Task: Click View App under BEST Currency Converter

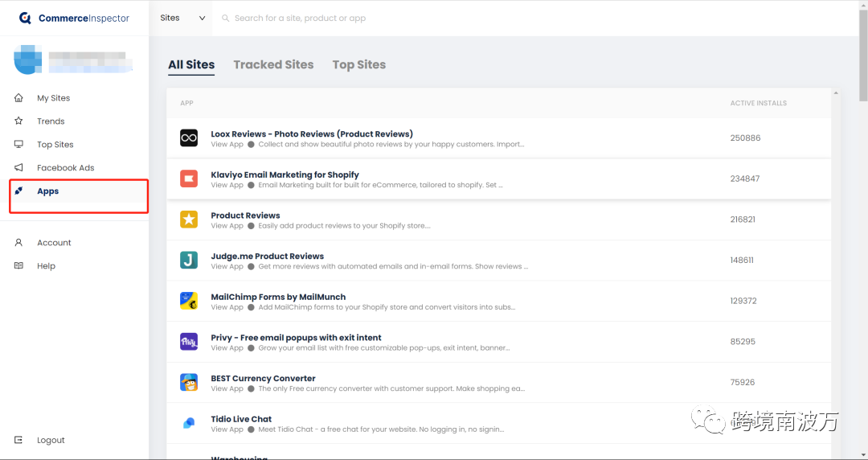Action: click(227, 388)
